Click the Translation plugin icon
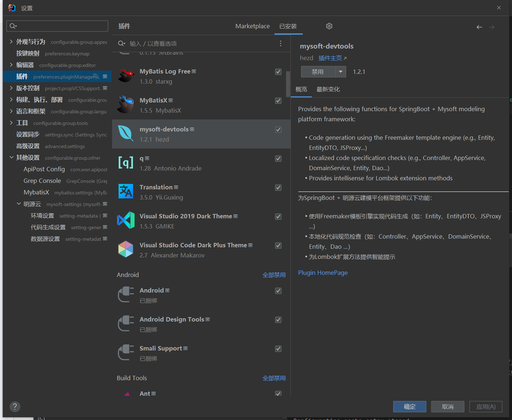512x420 pixels. coord(125,191)
